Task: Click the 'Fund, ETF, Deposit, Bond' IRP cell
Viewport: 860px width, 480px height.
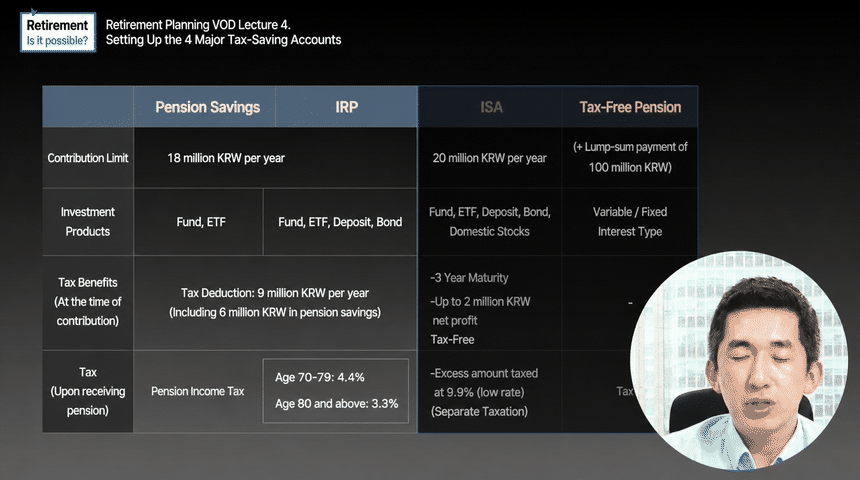Action: point(340,222)
